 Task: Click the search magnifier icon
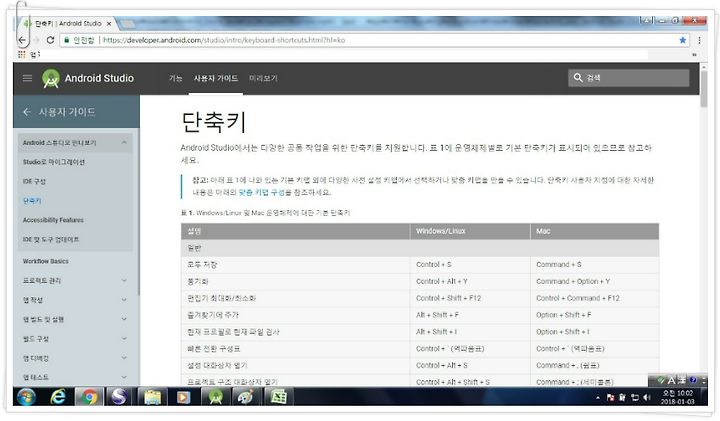578,78
